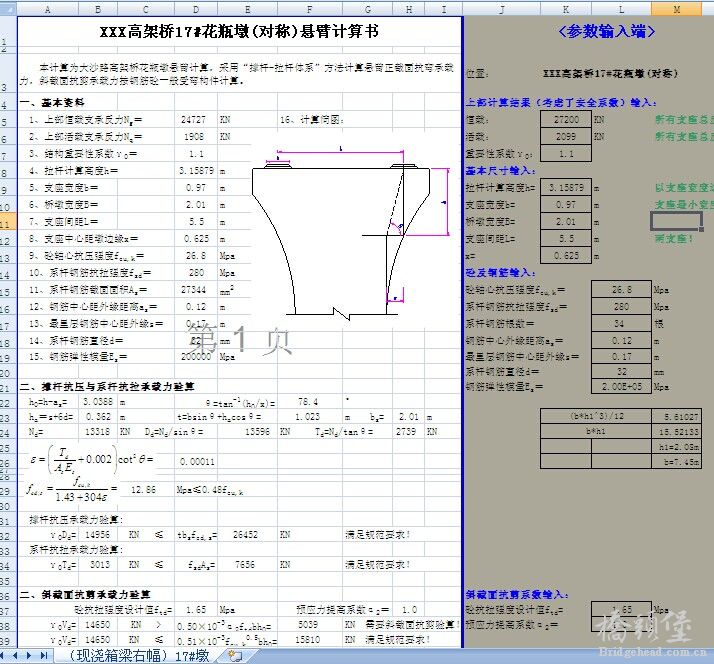This screenshot has width=714, height=664.
Task: Click cell value 24727 in the calculation sheet
Action: click(194, 119)
